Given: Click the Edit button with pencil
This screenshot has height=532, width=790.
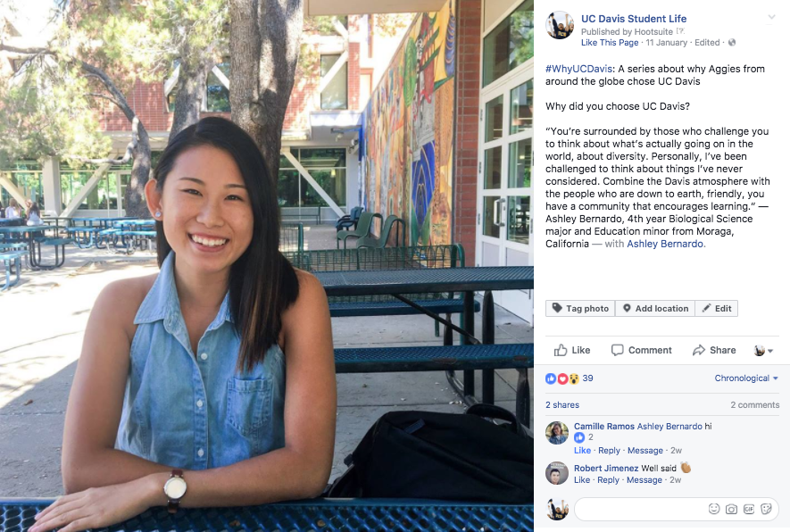Looking at the screenshot, I should coord(717,308).
